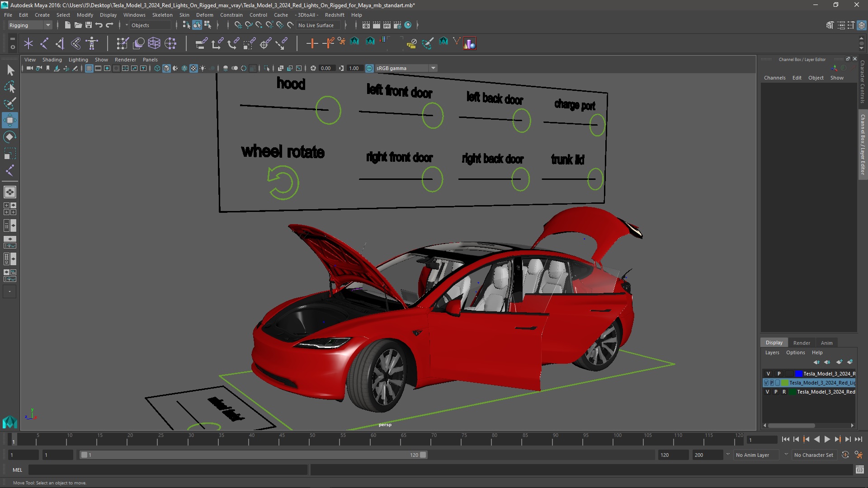The height and width of the screenshot is (488, 868).
Task: Toggle visibility V of the selected Red_Lig layer
Action: [x=766, y=383]
